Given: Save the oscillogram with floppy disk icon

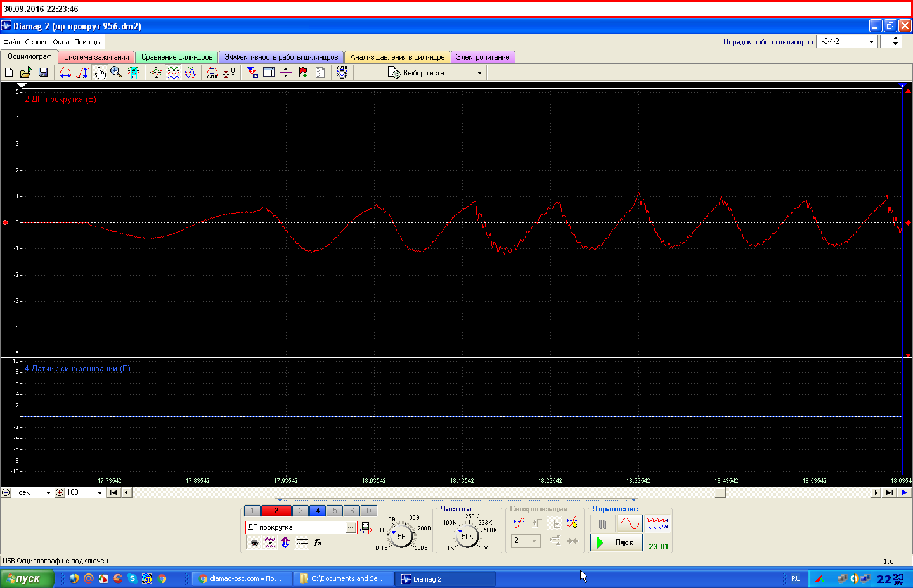Looking at the screenshot, I should click(43, 72).
